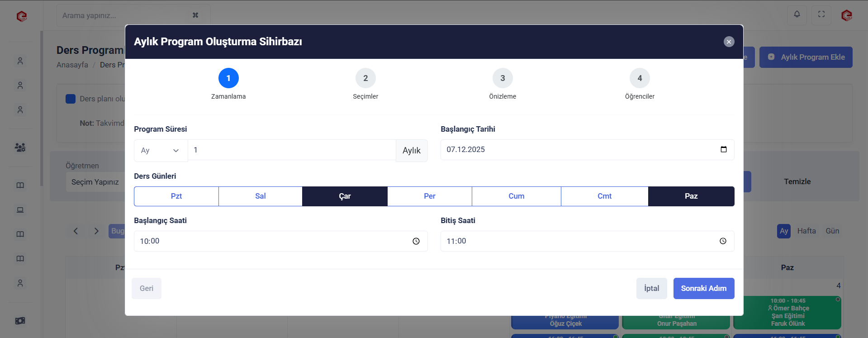Click the next month chevron
The width and height of the screenshot is (868, 338).
point(96,231)
